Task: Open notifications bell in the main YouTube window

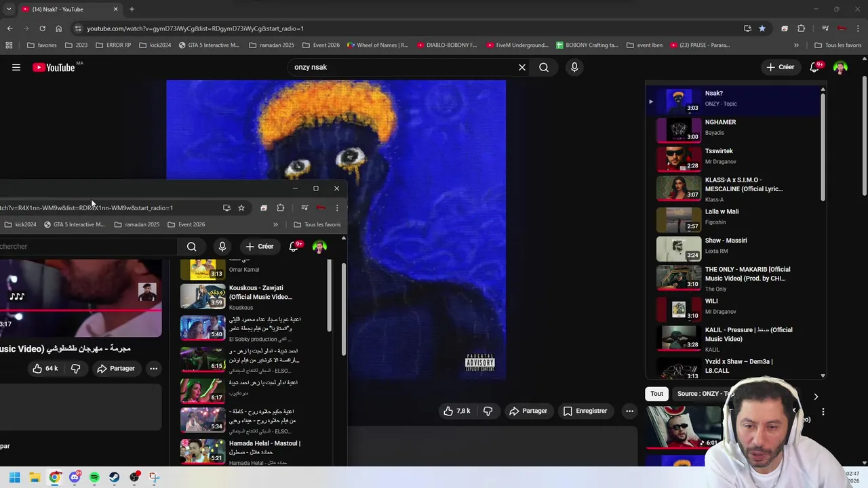Action: pyautogui.click(x=816, y=67)
